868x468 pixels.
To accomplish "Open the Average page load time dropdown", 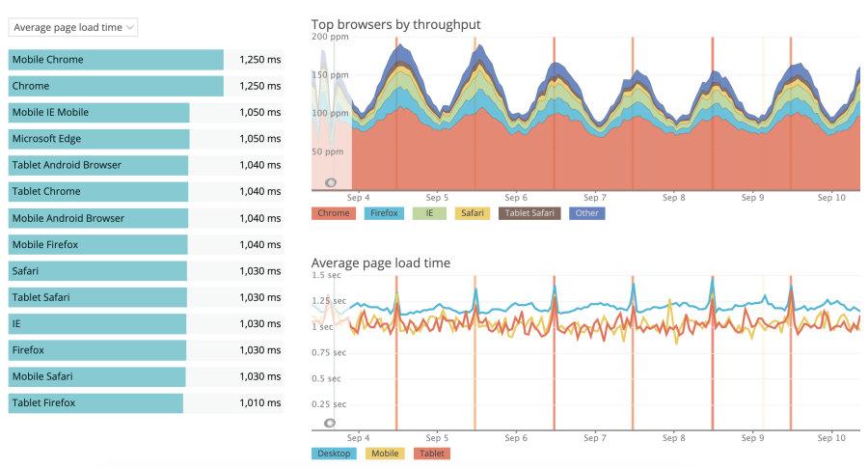I will click(x=73, y=27).
